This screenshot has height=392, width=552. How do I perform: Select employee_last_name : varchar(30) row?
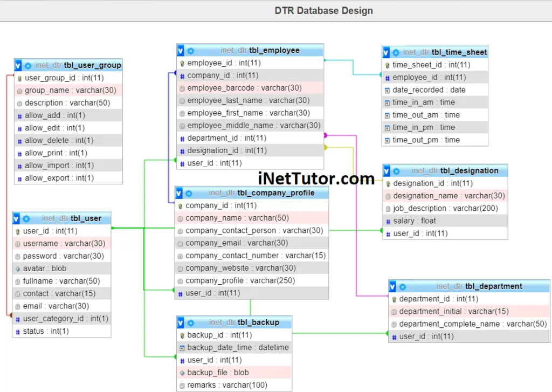point(250,101)
